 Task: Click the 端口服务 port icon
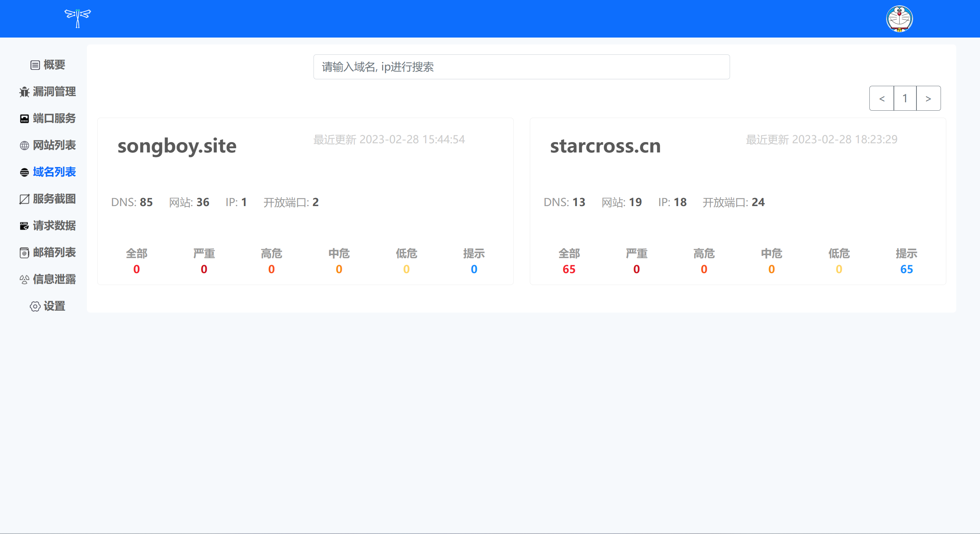[24, 119]
